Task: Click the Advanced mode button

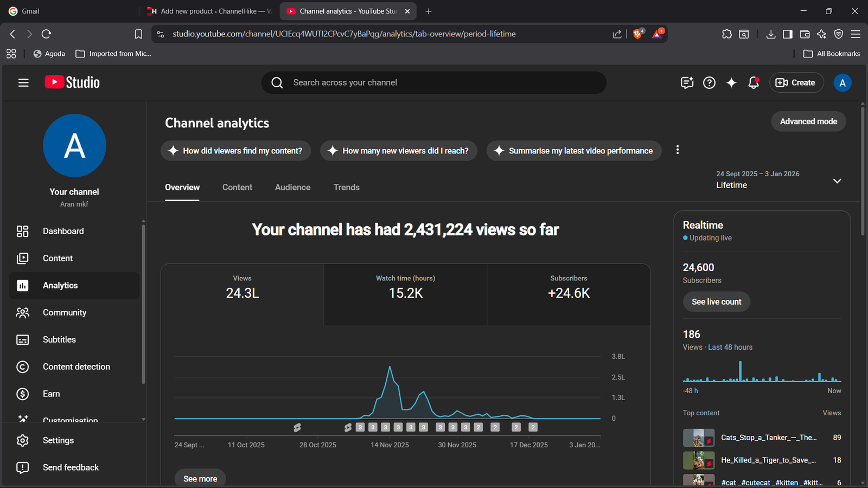Action: tap(808, 121)
